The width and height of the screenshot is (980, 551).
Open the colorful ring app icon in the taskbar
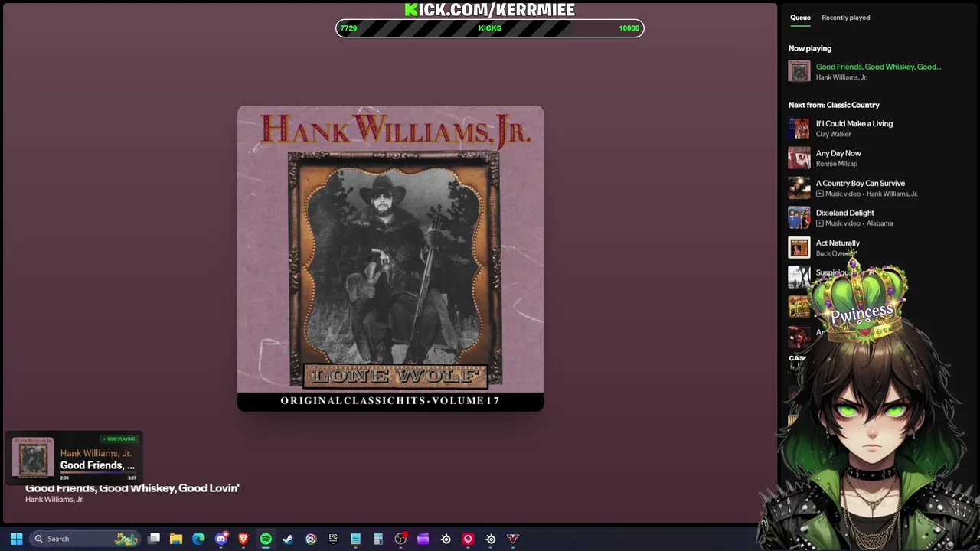pyautogui.click(x=311, y=539)
